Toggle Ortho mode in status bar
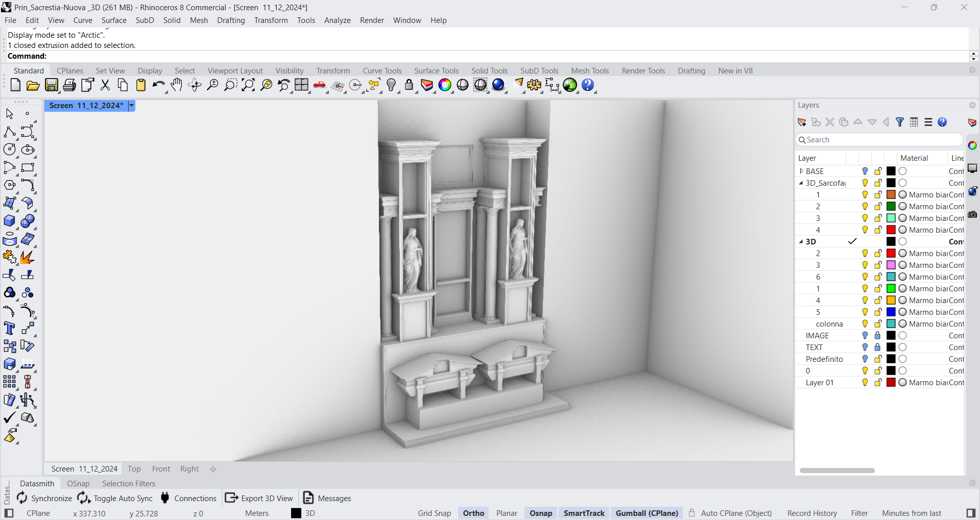 coord(473,513)
